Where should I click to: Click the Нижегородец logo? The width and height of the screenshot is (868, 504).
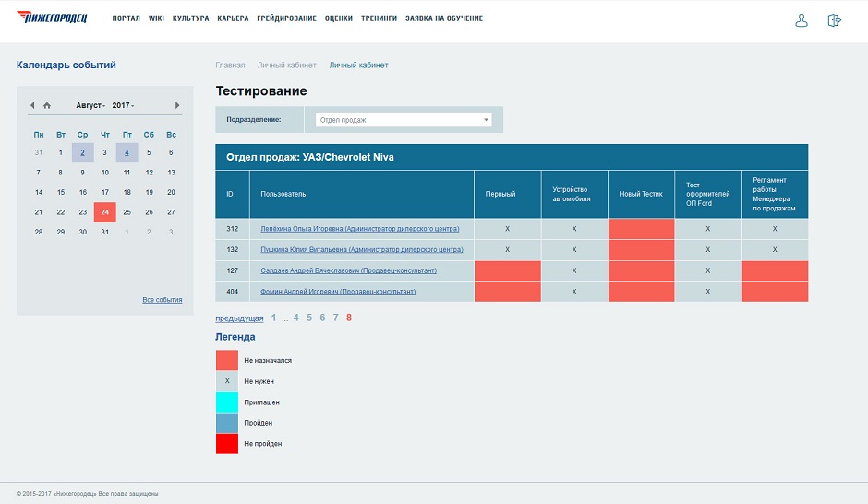tap(52, 18)
